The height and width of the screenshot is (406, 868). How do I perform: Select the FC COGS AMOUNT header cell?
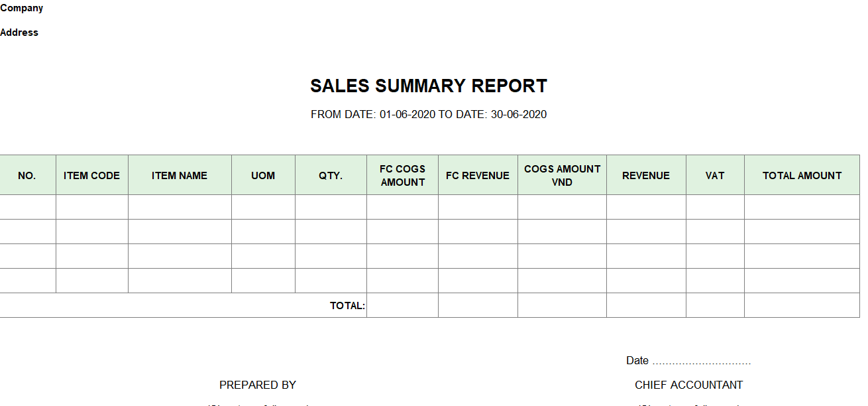pos(402,175)
